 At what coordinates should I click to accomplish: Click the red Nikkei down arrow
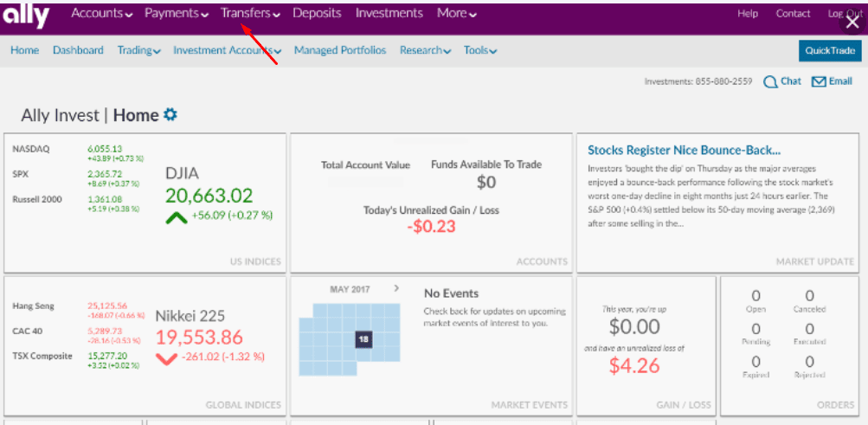tap(166, 358)
